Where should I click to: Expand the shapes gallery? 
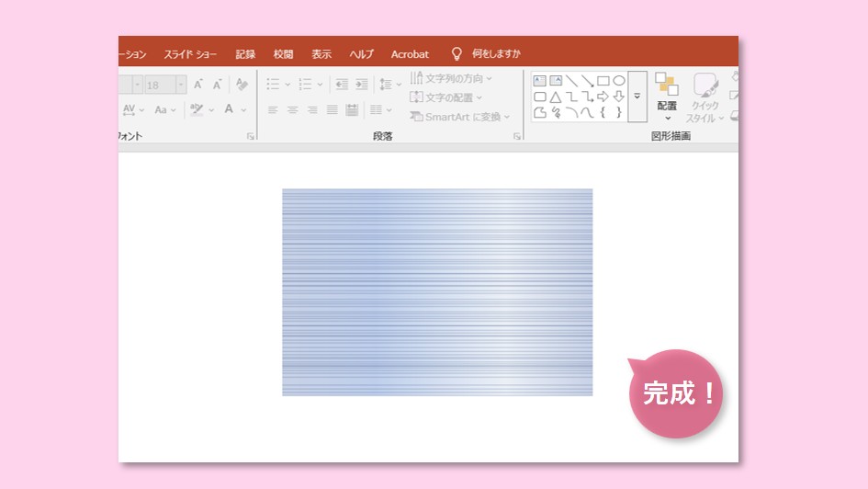pos(637,97)
